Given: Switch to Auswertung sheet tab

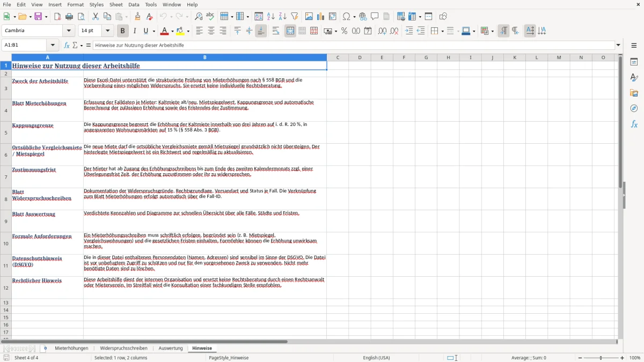Looking at the screenshot, I should 171,349.
